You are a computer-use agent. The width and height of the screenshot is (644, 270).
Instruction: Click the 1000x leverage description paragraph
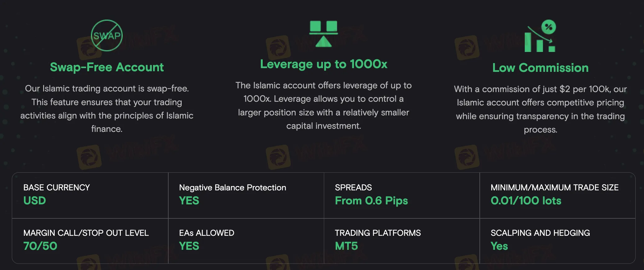[324, 105]
